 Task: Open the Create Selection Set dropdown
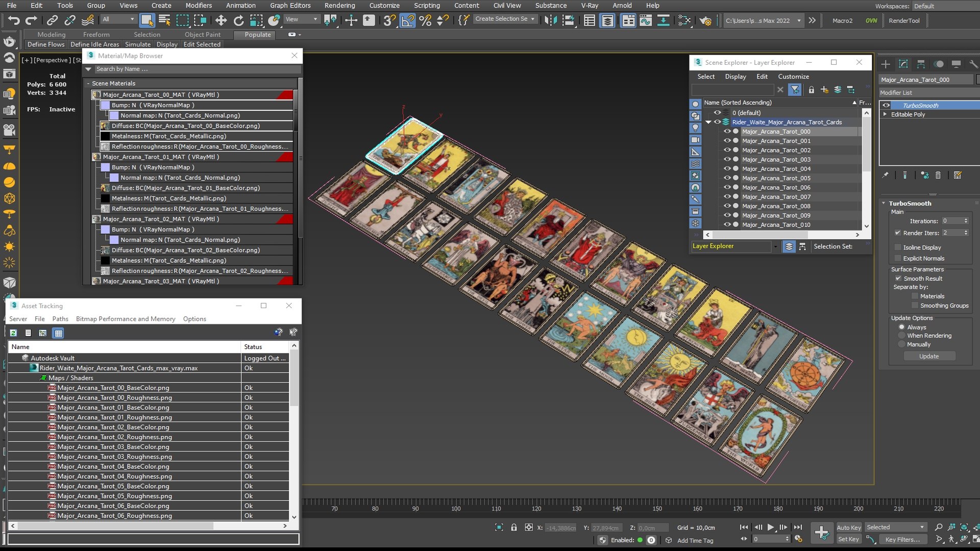coord(533,19)
